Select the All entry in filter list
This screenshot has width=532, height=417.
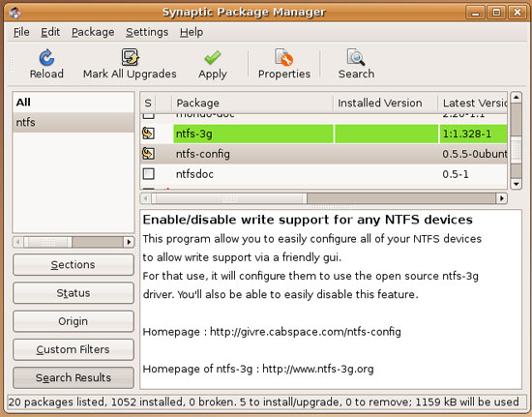point(74,103)
